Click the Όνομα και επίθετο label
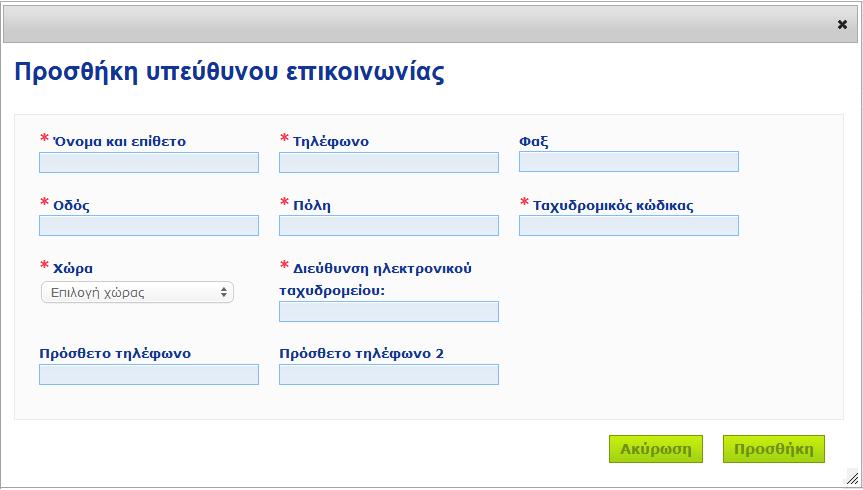Viewport: 863px width, 490px height. [119, 141]
